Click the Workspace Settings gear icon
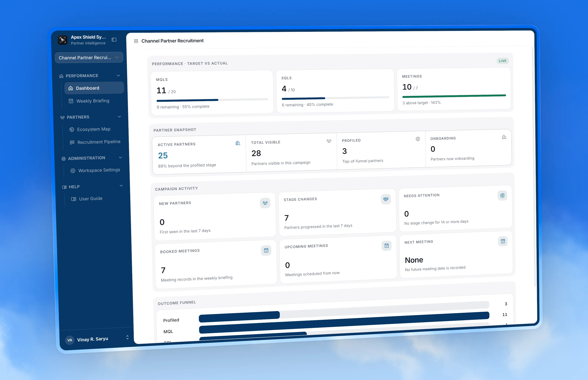Viewport: 588px width, 380px height. pos(73,171)
